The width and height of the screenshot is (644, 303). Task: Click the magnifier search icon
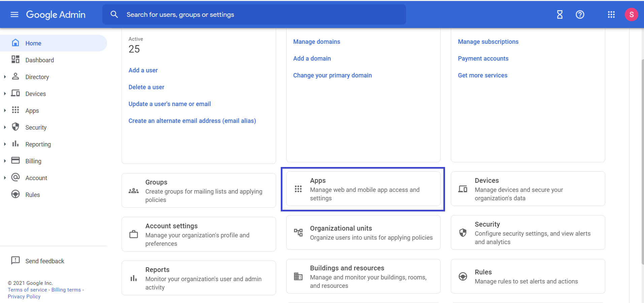pos(114,14)
